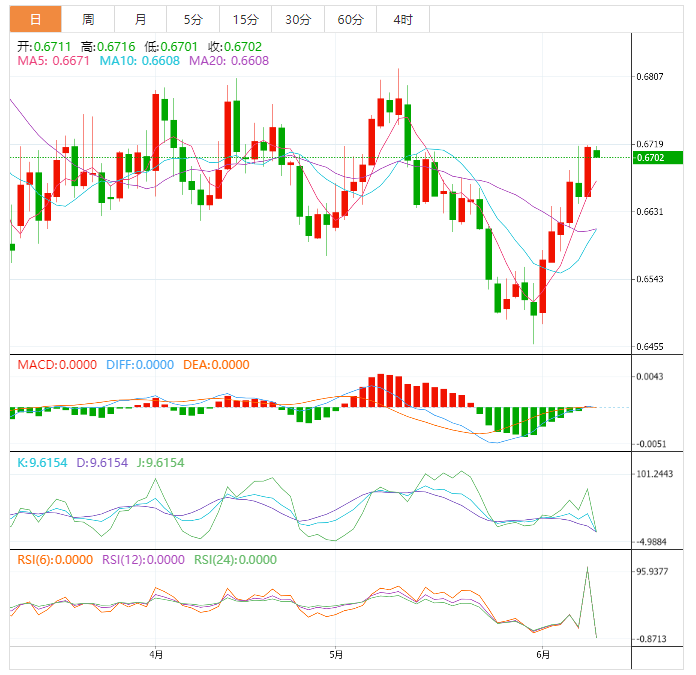Click the 4月 date marker on axis

[x=156, y=655]
